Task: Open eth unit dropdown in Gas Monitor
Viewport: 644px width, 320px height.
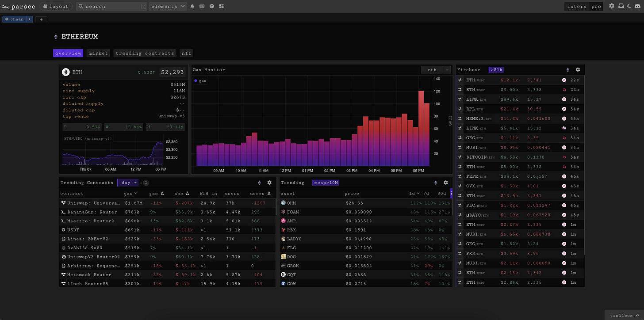Action: [436, 69]
